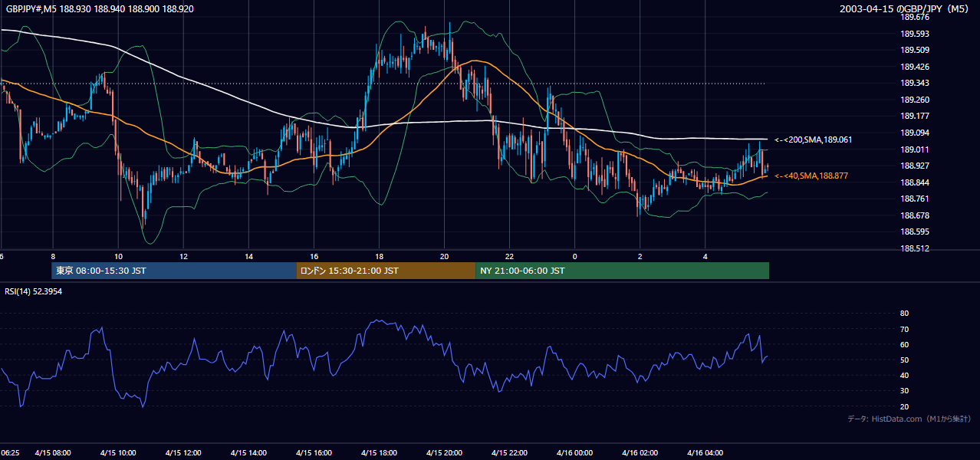Click the NY 21:00-06:00 JST session bar
Image resolution: width=980 pixels, height=460 pixels.
click(622, 271)
